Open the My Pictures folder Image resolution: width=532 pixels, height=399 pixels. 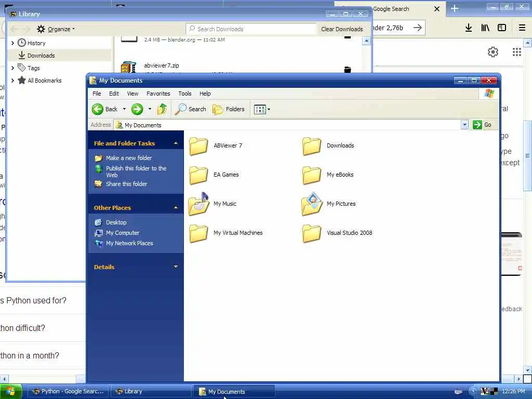pyautogui.click(x=329, y=204)
